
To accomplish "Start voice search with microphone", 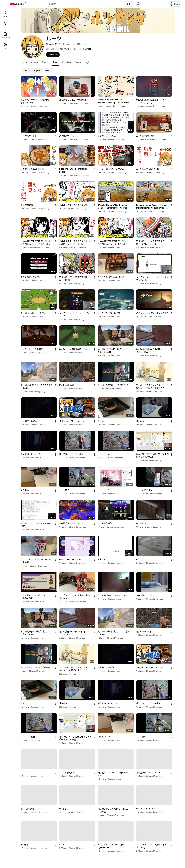I will pos(138,4).
